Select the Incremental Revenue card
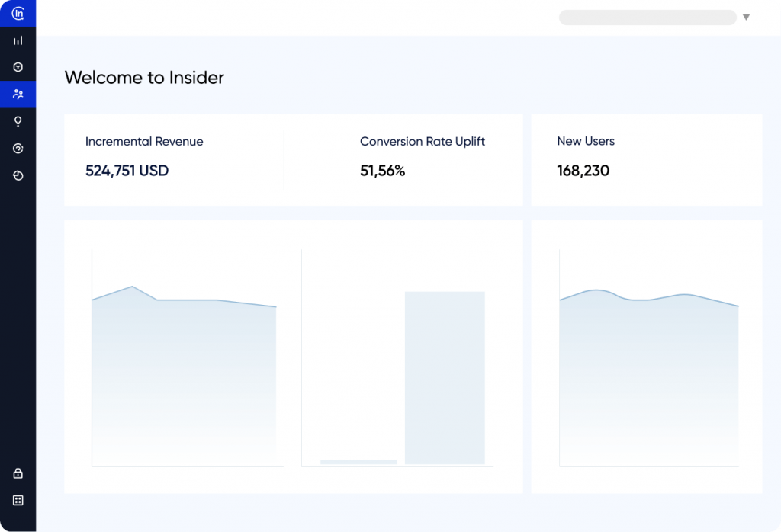 (175, 159)
